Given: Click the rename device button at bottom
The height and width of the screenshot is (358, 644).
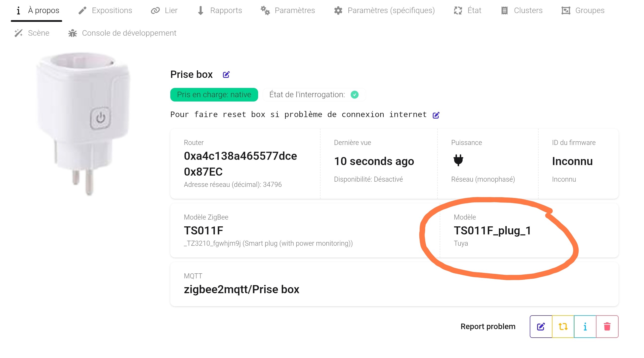Looking at the screenshot, I should coord(541,326).
